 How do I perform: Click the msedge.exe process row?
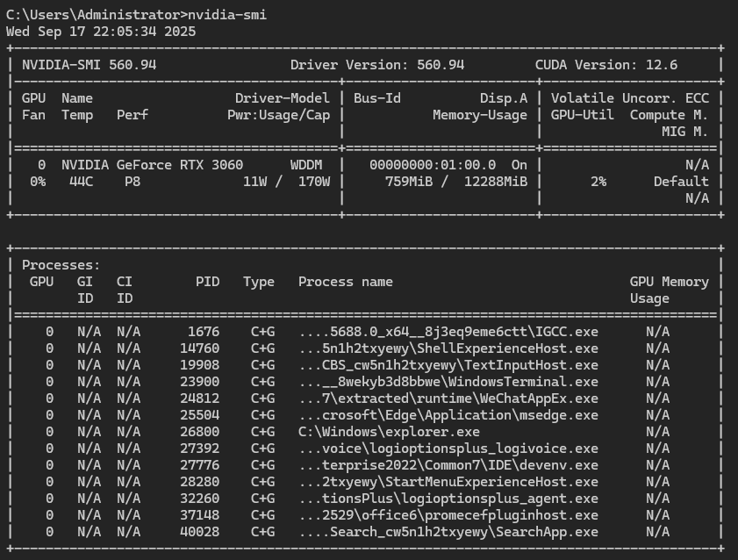pyautogui.click(x=448, y=415)
